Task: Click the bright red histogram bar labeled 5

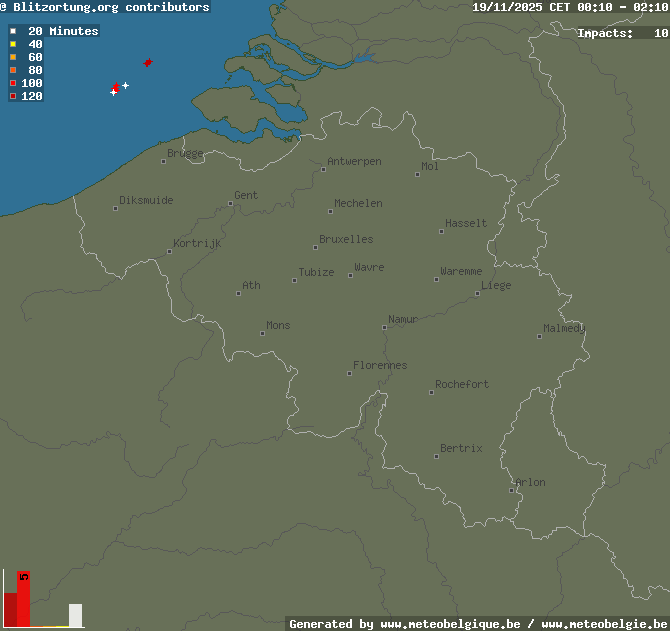Action: click(24, 600)
